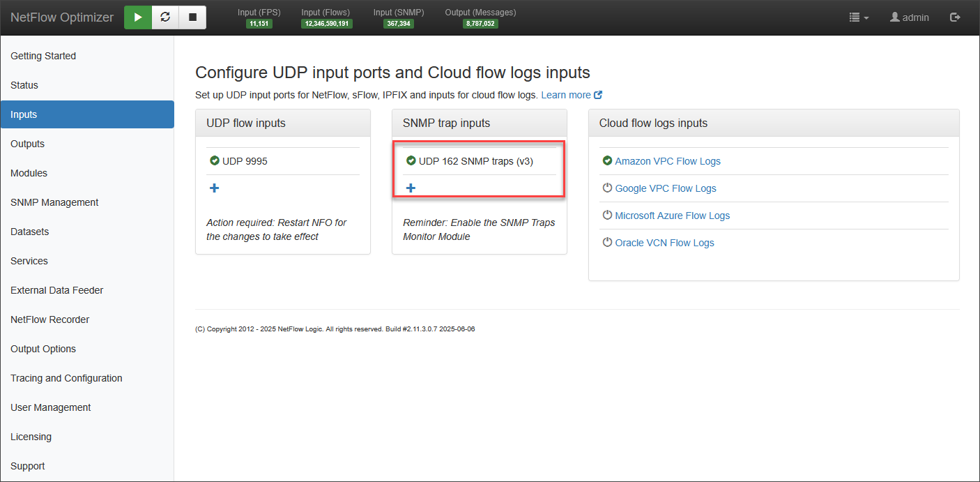Click the SNMP trap inputs panel header

tap(480, 123)
